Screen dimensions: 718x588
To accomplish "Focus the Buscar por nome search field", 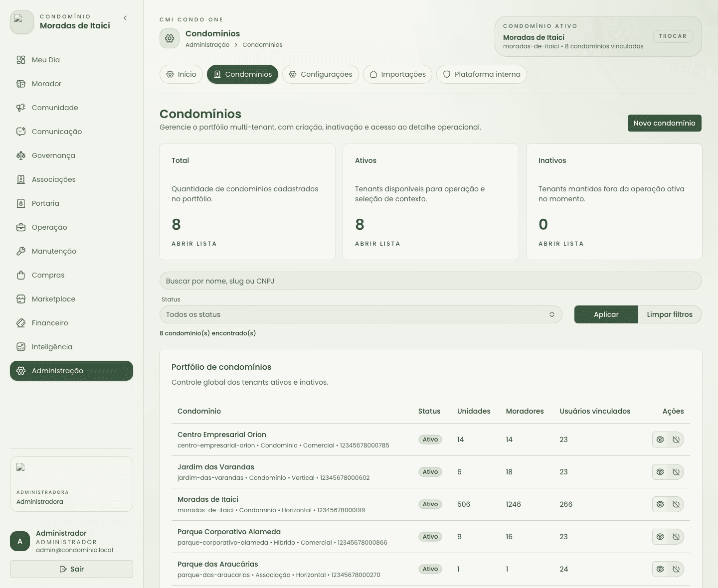I will (430, 281).
